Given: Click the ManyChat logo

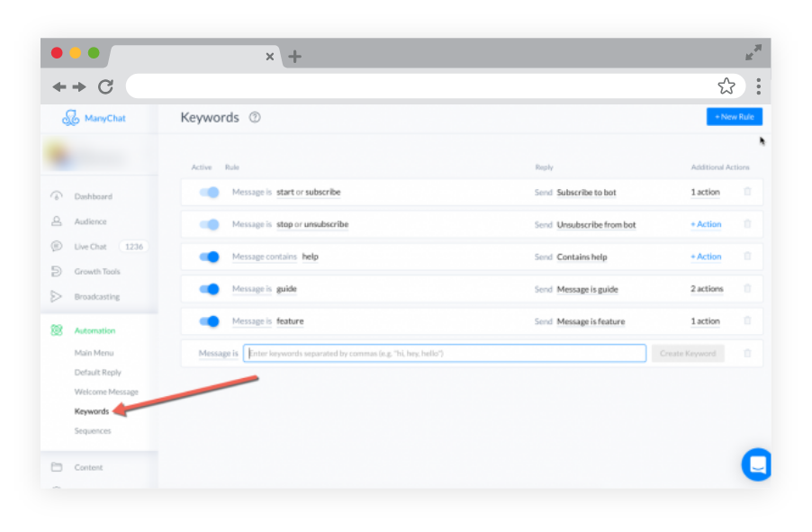Looking at the screenshot, I should [94, 118].
